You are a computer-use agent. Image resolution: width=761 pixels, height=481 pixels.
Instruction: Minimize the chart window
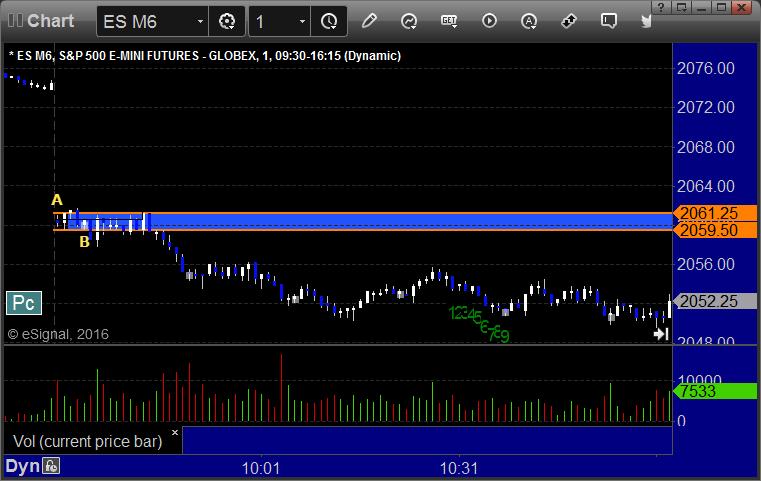[702, 7]
